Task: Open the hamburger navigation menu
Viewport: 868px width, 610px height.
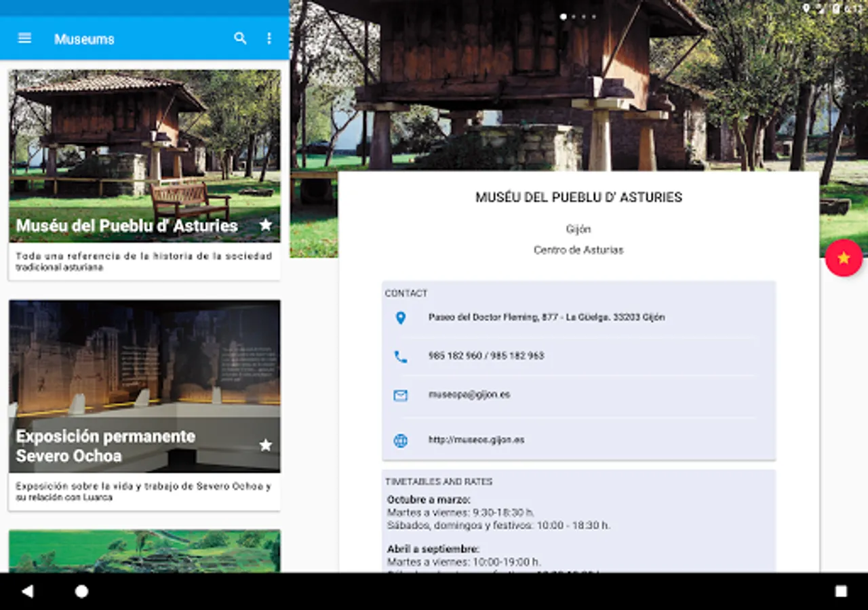Action: (x=24, y=38)
